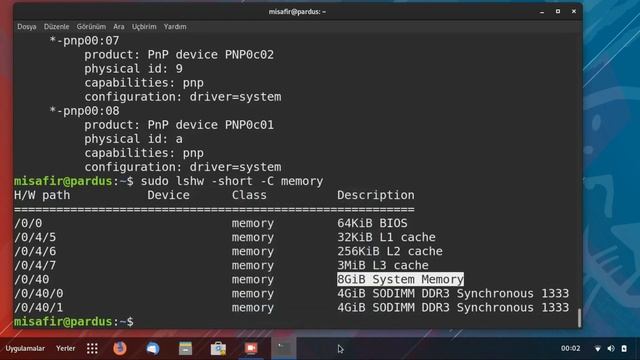Open the volume speaker tray icon
Viewport: 640px width, 360px height.
(611, 349)
